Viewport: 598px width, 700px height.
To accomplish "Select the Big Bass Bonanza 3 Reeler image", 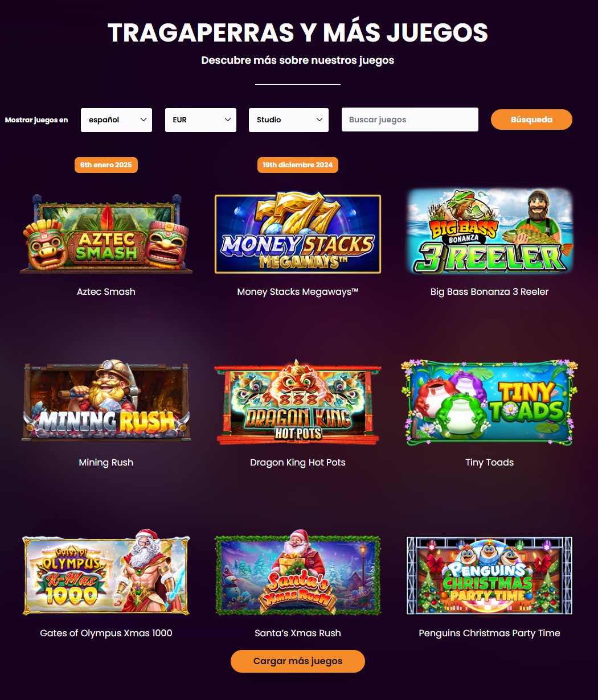I will pyautogui.click(x=490, y=230).
